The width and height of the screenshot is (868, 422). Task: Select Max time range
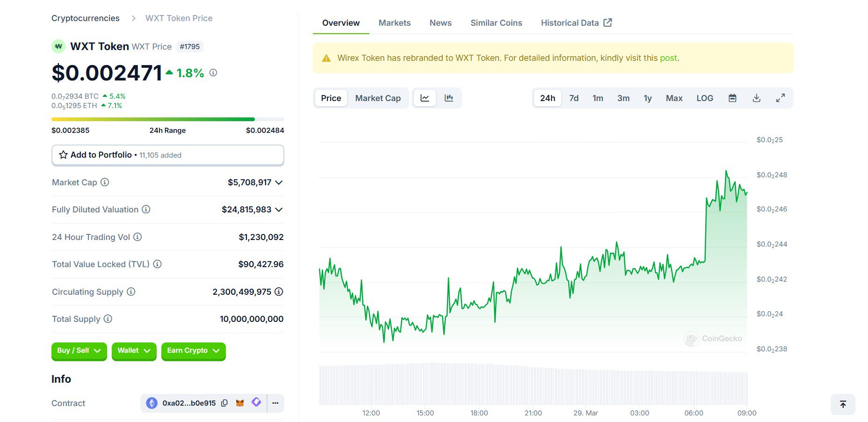coord(674,98)
